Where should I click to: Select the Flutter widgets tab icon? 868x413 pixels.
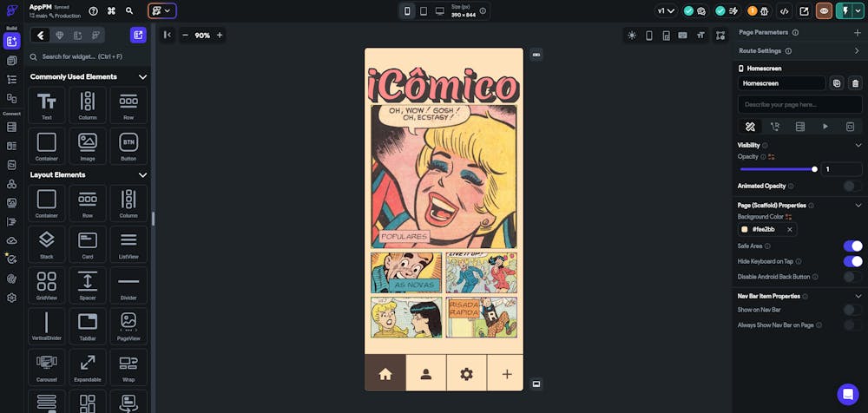(41, 35)
